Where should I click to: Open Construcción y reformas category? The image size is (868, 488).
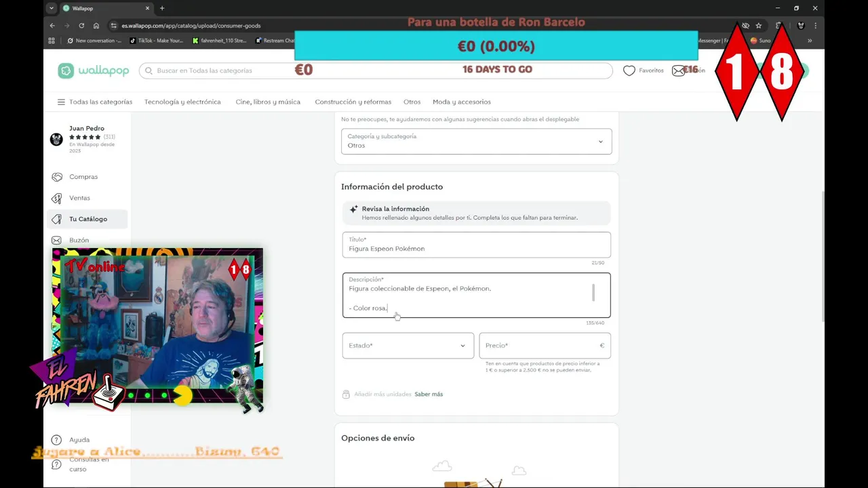(x=353, y=102)
